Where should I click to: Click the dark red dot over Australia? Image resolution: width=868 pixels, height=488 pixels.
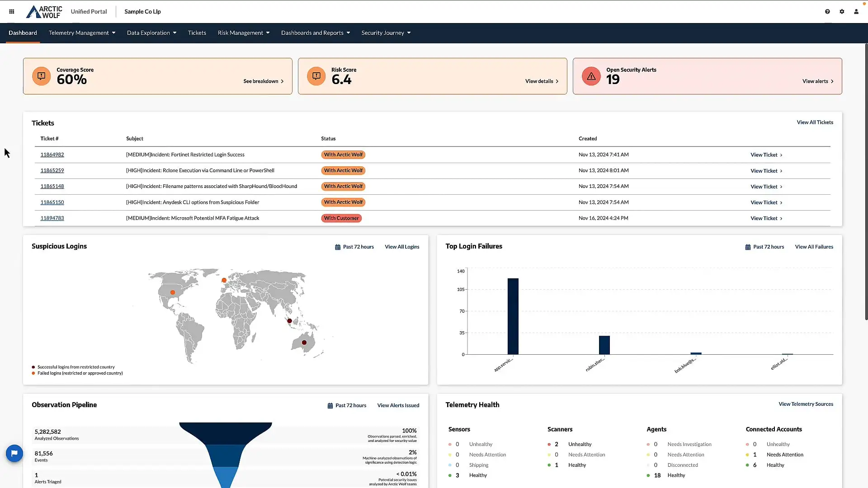tap(304, 343)
